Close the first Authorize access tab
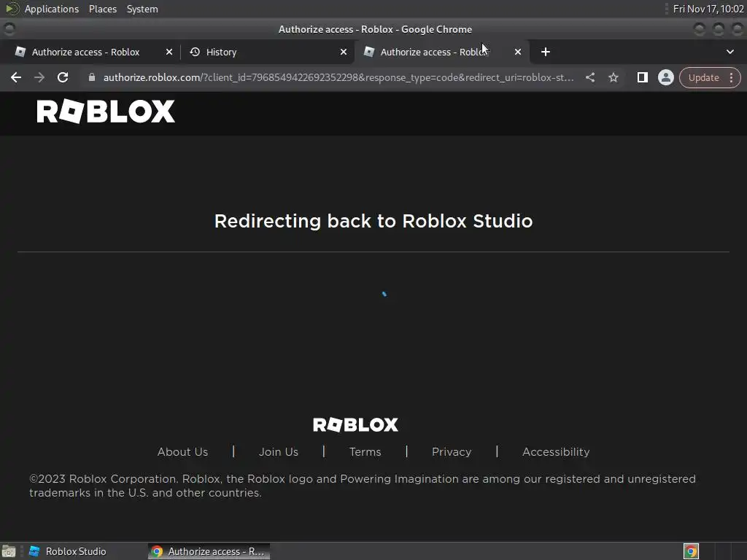747x560 pixels. tap(169, 52)
